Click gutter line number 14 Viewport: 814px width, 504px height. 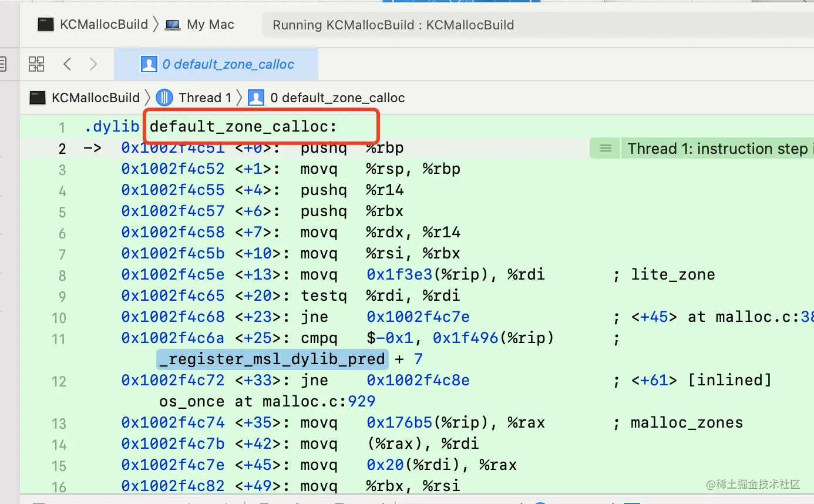click(x=59, y=445)
